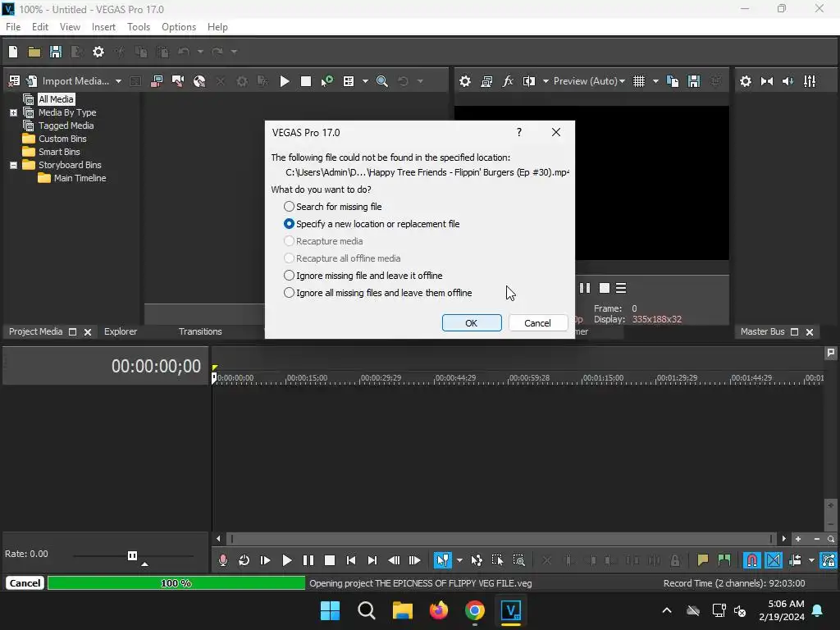Copy snapshot to clipboard icon
Image resolution: width=840 pixels, height=630 pixels.
[673, 81]
